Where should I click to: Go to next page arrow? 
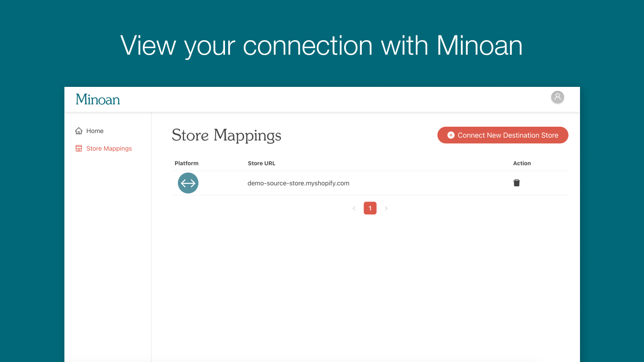click(386, 208)
